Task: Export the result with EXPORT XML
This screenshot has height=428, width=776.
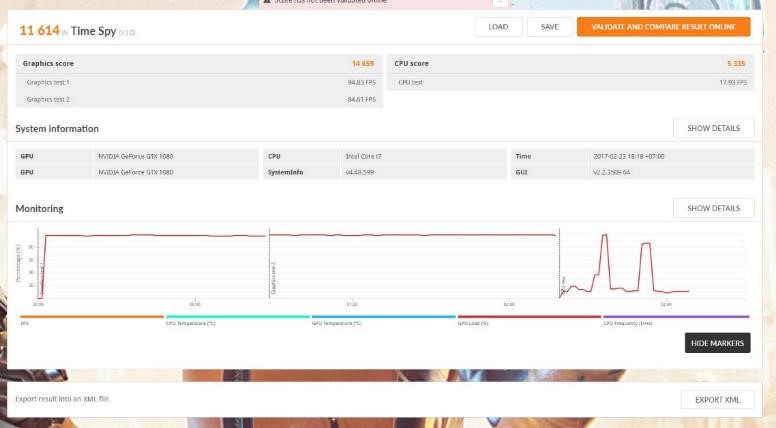Action: tap(717, 400)
